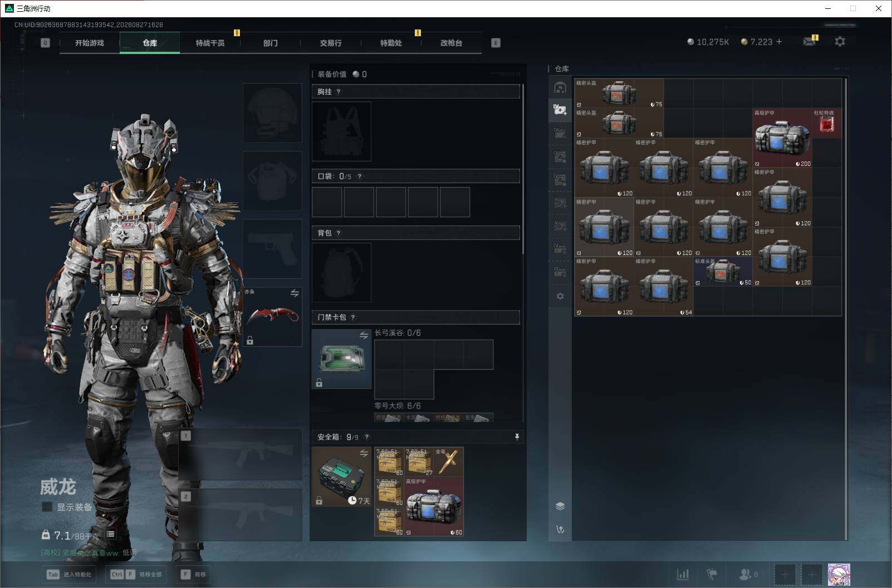Click the stash layers stack icon
Image resolution: width=892 pixels, height=588 pixels.
click(x=560, y=506)
